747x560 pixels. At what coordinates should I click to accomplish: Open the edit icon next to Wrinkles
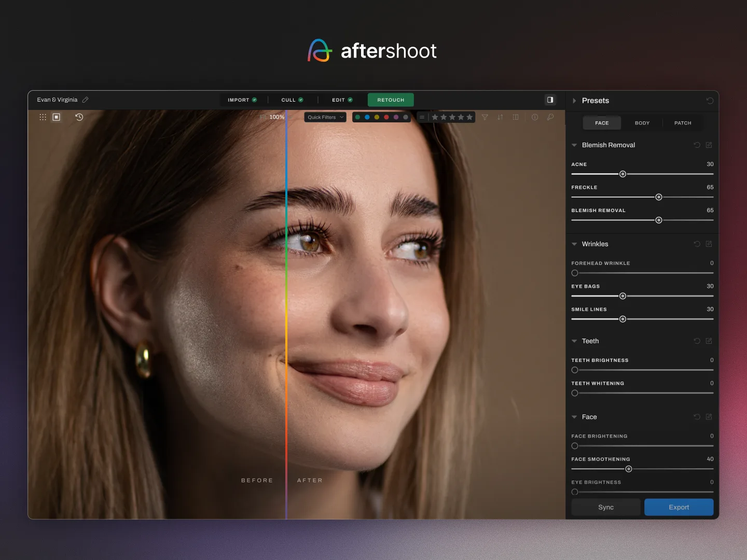(709, 244)
